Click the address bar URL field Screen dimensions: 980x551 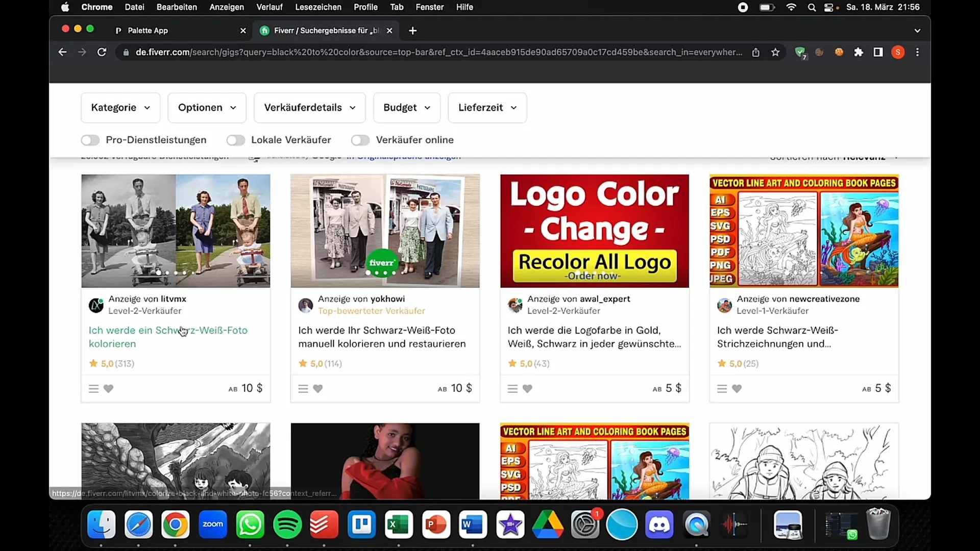pyautogui.click(x=439, y=52)
